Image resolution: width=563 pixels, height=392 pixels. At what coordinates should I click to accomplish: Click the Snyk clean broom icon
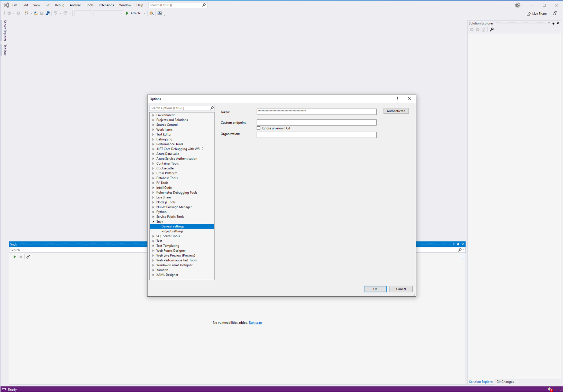(x=28, y=257)
